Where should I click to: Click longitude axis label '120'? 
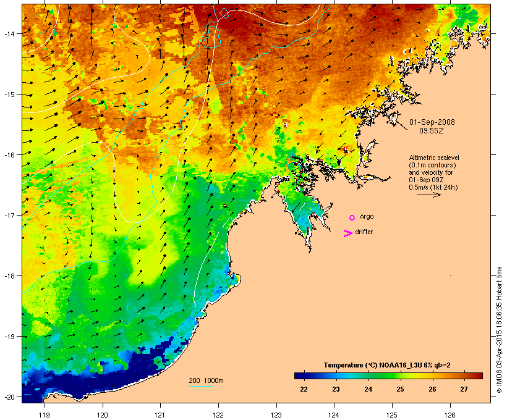pyautogui.click(x=103, y=415)
